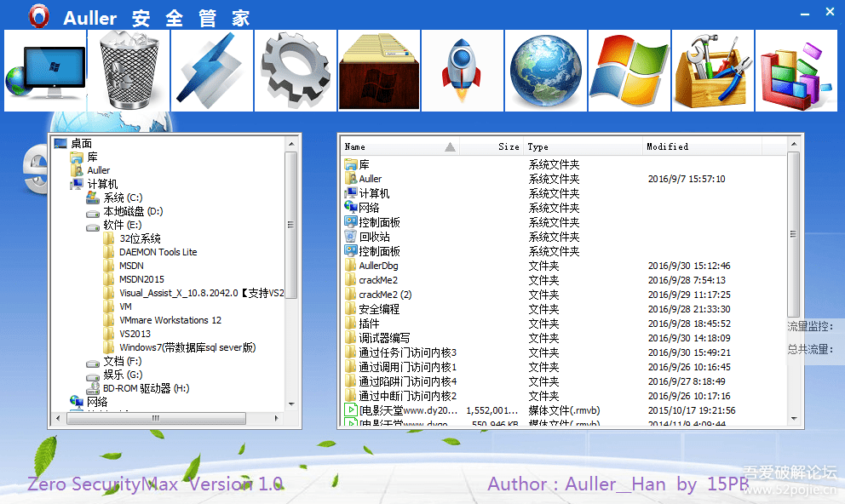Open the system monitor tool on the toolbar

pos(45,71)
